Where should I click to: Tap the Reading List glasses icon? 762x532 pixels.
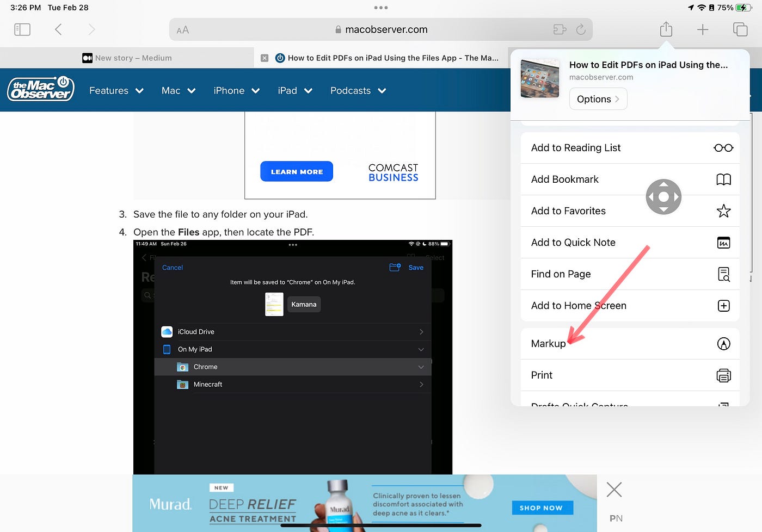[723, 148]
